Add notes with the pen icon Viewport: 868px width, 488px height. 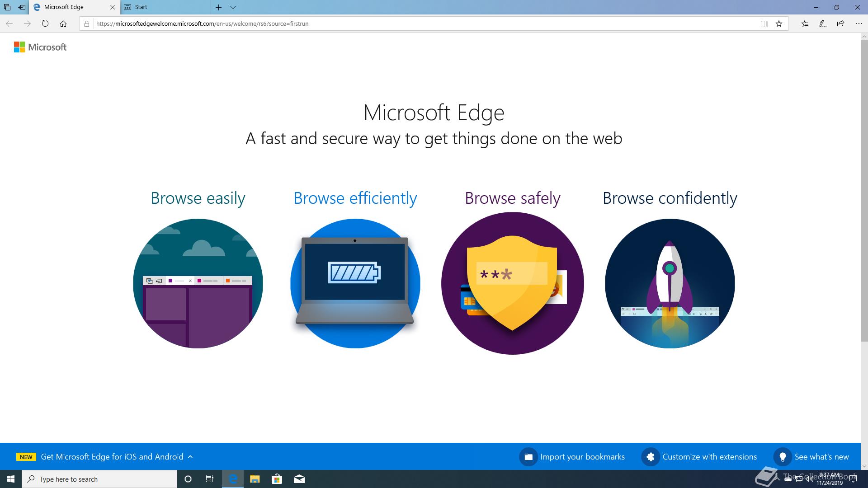[x=823, y=23]
